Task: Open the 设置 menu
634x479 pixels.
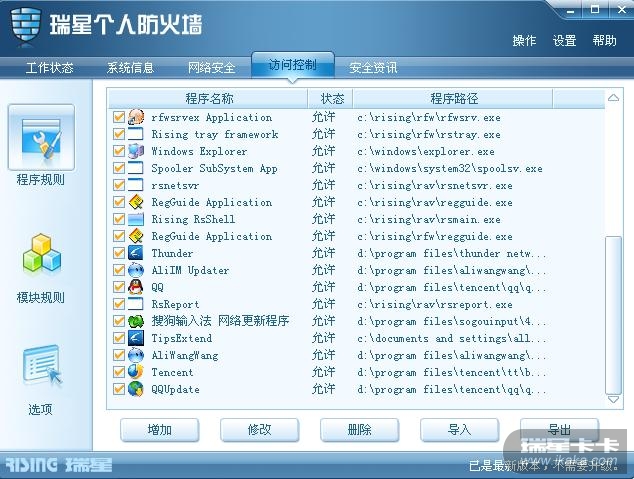Action: (x=564, y=40)
